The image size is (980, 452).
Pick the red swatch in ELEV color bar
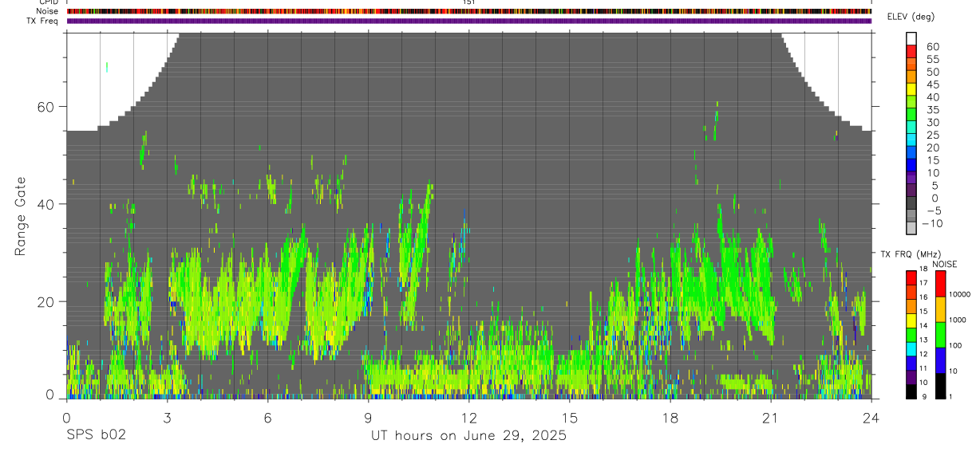point(911,51)
